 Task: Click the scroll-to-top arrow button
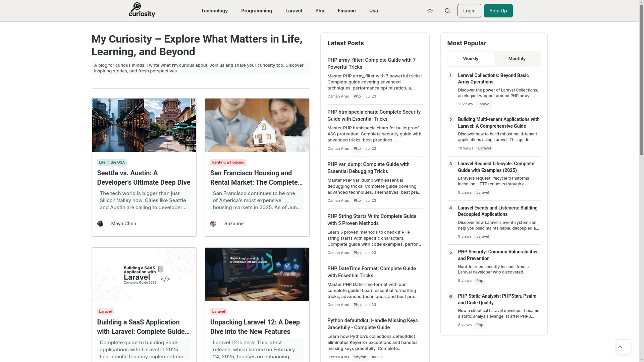(623, 347)
